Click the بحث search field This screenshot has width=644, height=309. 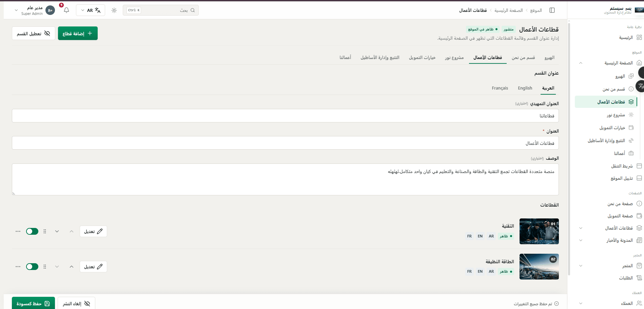[x=161, y=10]
